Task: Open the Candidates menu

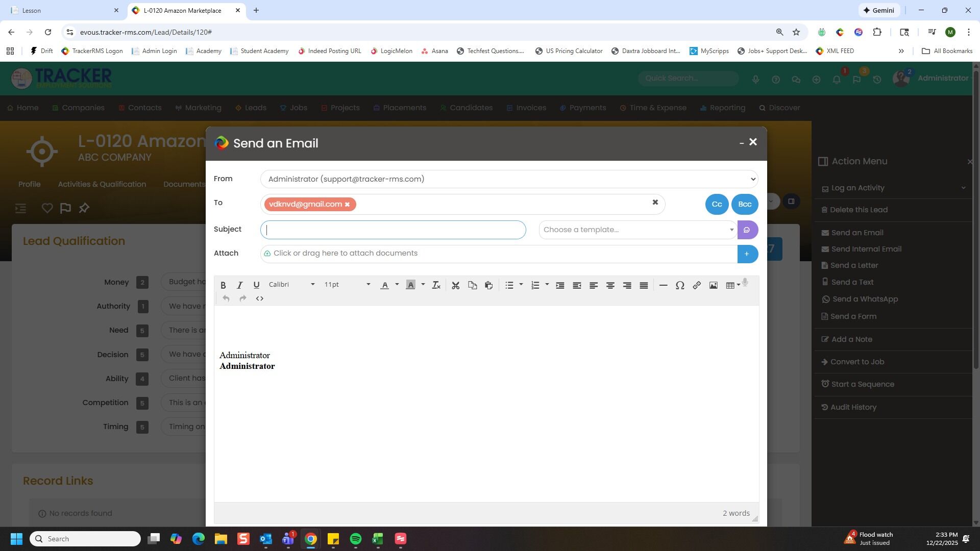Action: (x=471, y=108)
